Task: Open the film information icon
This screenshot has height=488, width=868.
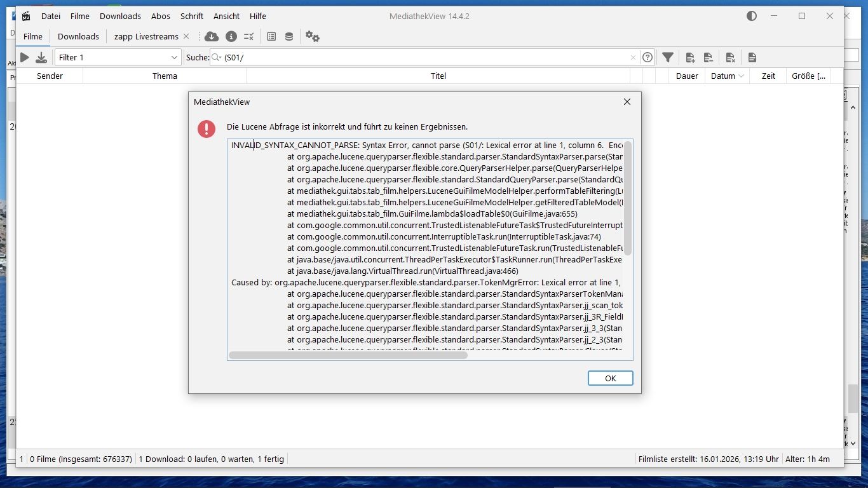Action: [x=231, y=36]
